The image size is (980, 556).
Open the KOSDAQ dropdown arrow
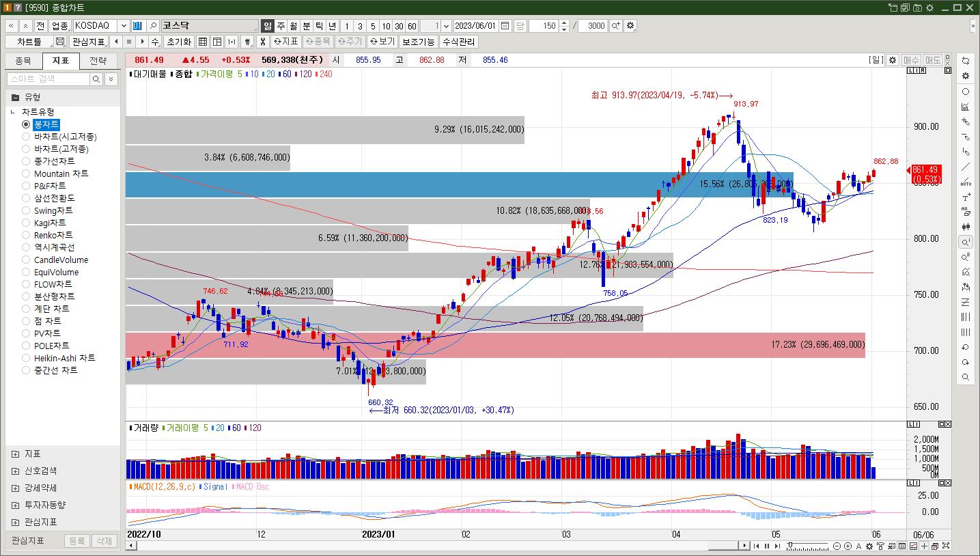click(124, 26)
